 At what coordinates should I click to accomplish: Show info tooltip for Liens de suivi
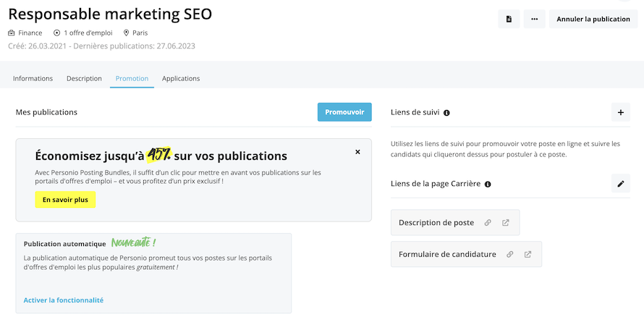click(x=446, y=113)
